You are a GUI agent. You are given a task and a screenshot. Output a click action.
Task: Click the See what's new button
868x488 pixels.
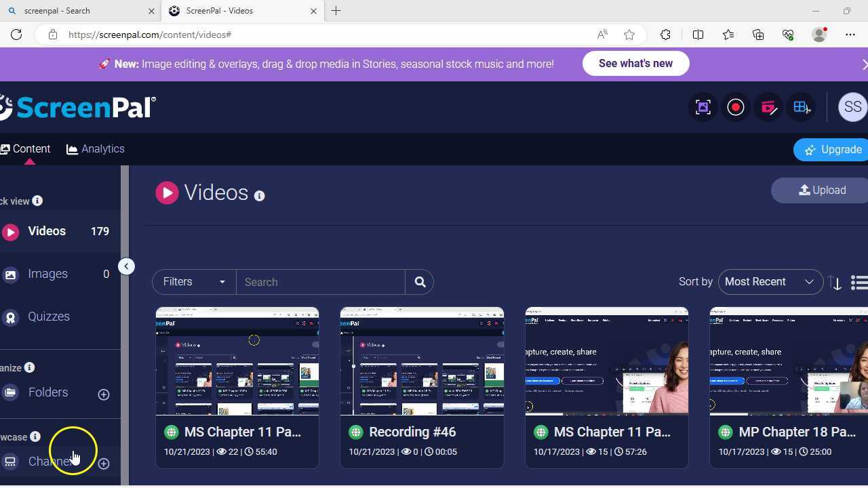click(635, 64)
